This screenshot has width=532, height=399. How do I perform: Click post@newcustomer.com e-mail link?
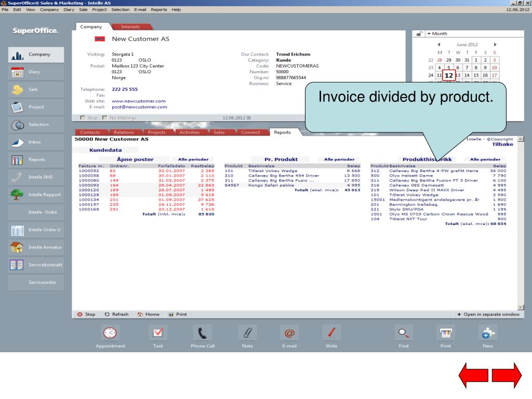(139, 107)
